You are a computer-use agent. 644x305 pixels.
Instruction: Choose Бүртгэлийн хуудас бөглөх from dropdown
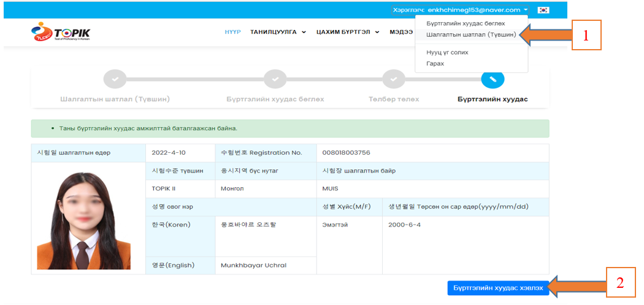466,23
